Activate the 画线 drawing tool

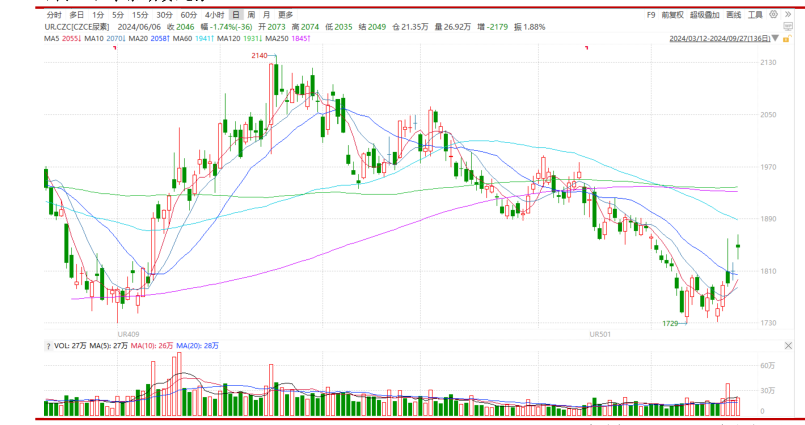pos(734,15)
